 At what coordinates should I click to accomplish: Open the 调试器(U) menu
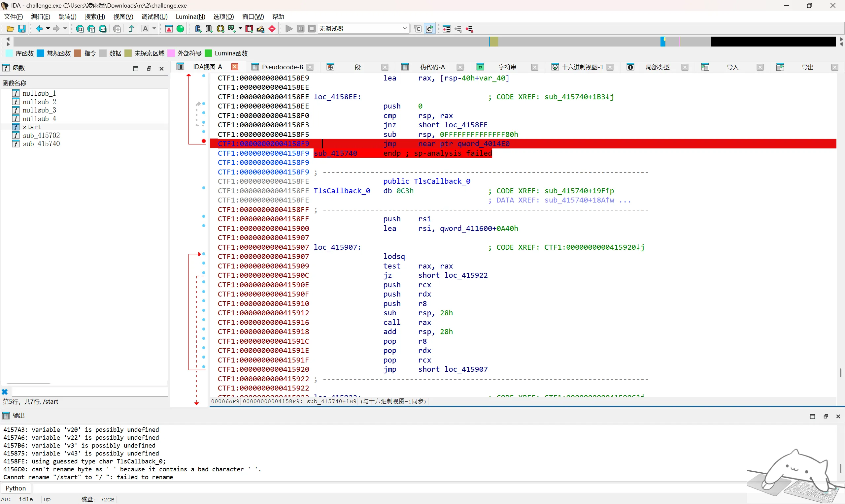tap(154, 16)
